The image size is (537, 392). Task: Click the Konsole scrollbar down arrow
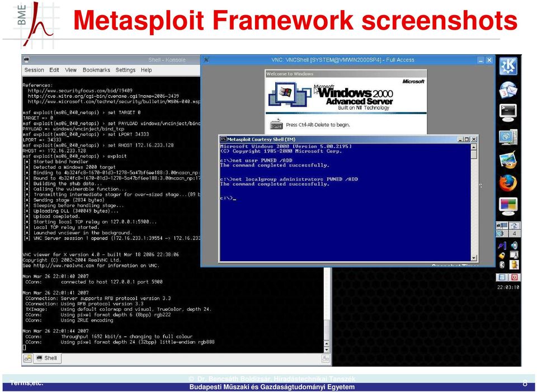(327, 350)
